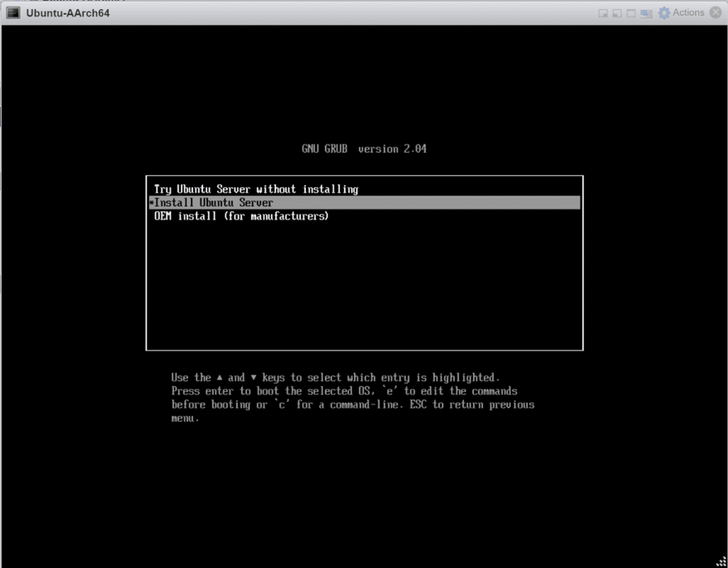Click the empty window frame icon

tap(631, 13)
